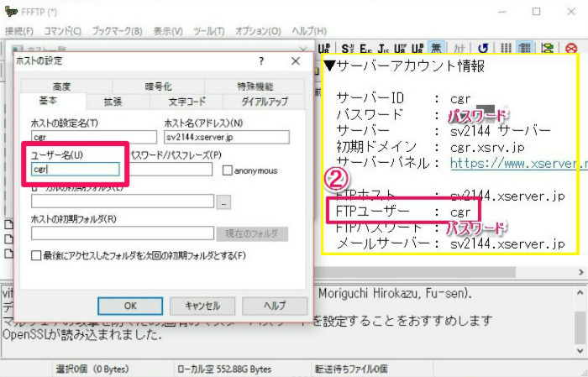The image size is (588, 377).
Task: Click the ホストの設定名 field containing cgr
Action: [x=94, y=137]
